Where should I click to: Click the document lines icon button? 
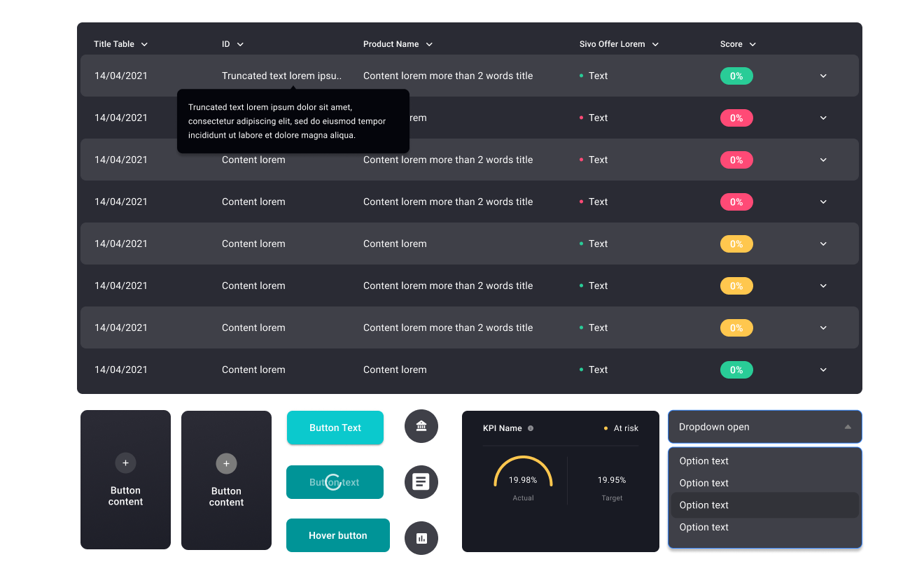tap(421, 482)
